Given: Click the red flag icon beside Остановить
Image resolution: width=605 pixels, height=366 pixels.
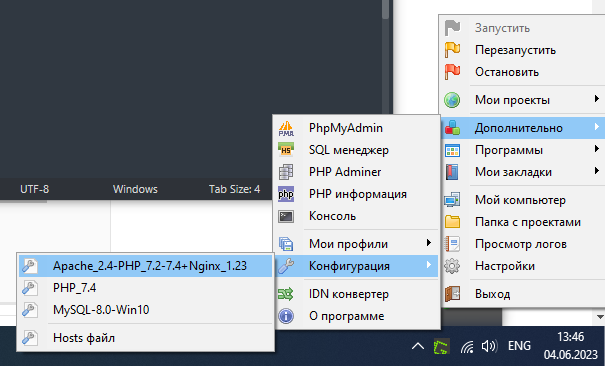Looking at the screenshot, I should 452,72.
